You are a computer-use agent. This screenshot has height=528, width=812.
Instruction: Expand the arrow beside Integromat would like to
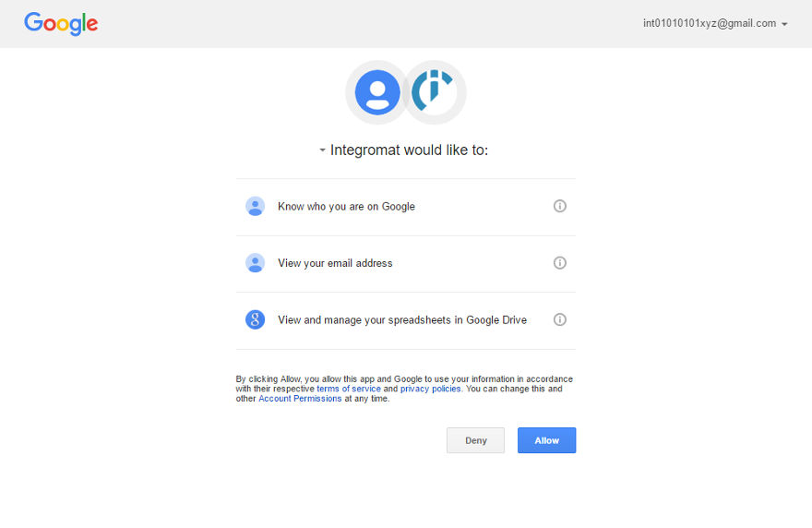tap(322, 150)
